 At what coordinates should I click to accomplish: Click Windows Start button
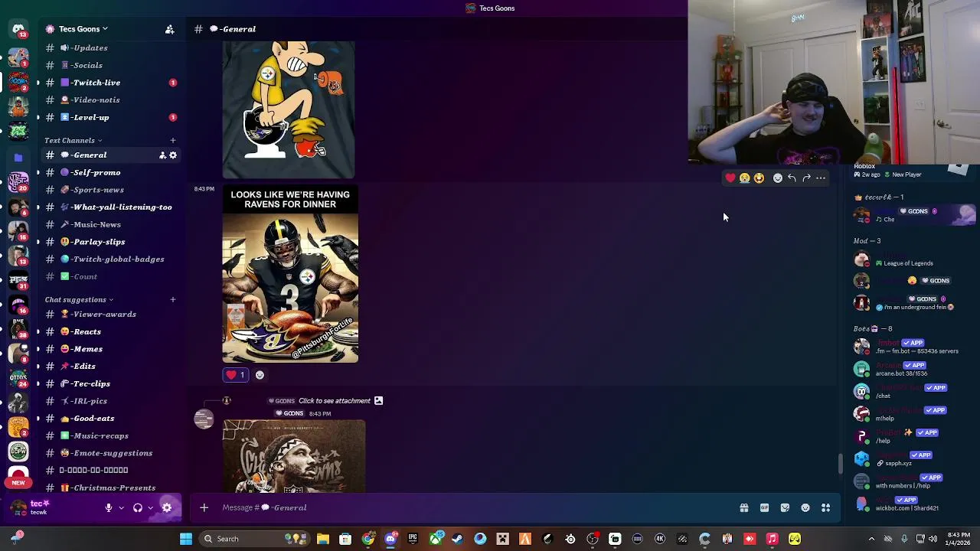186,539
